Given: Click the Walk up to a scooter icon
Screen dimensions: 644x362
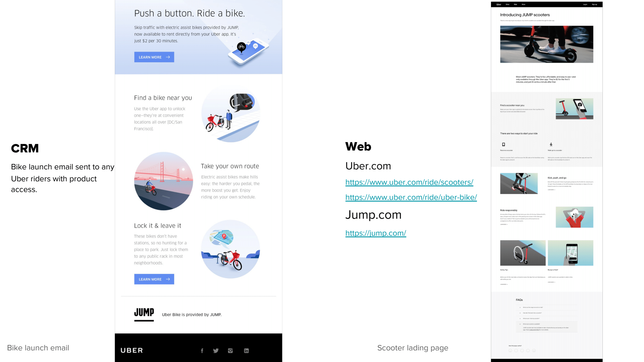Looking at the screenshot, I should click(x=551, y=145).
